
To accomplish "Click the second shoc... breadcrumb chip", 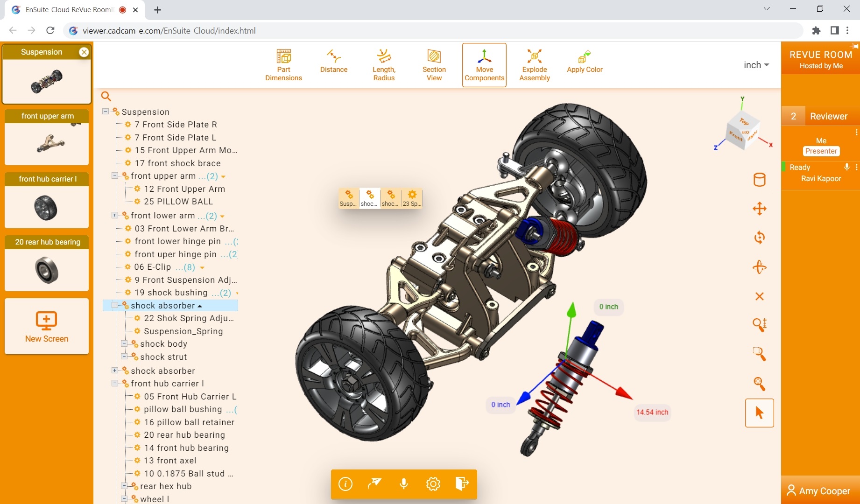I will (390, 198).
